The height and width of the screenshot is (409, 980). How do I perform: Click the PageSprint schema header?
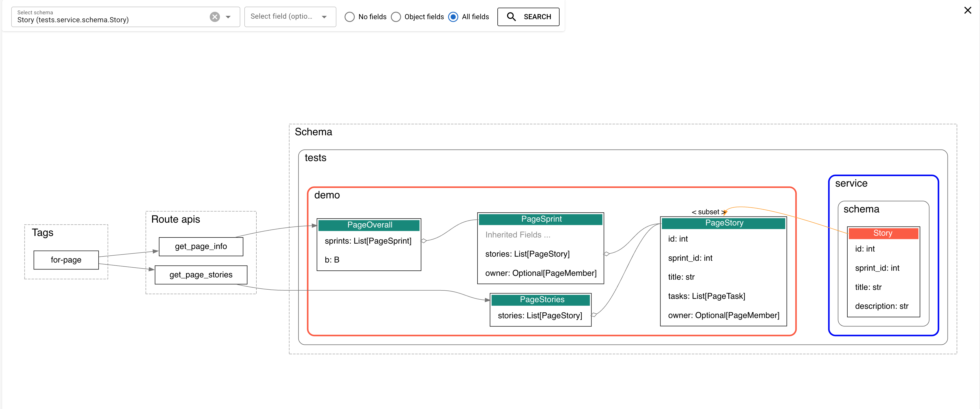pos(541,219)
